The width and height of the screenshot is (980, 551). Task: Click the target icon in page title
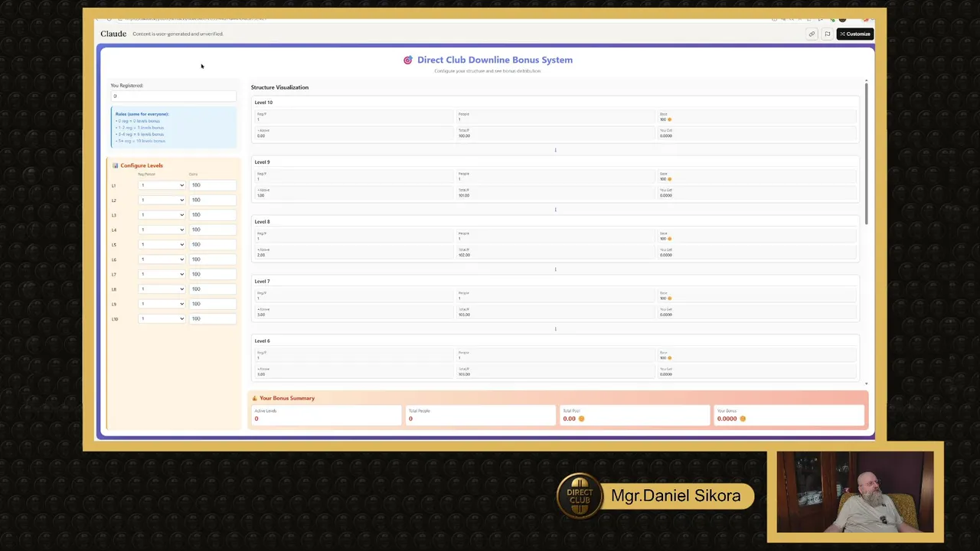point(408,60)
